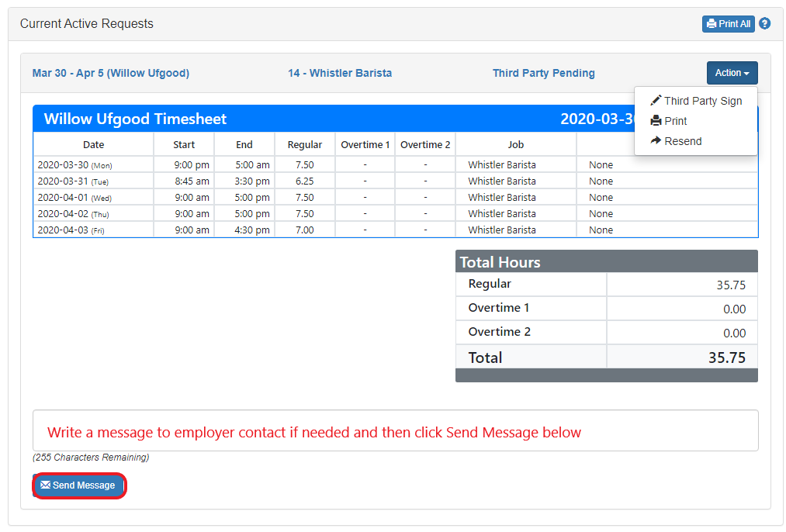Click the Mar 30 - Apr 5 (Willow Ufgood) link
Screen dimensions: 786x532
111,73
